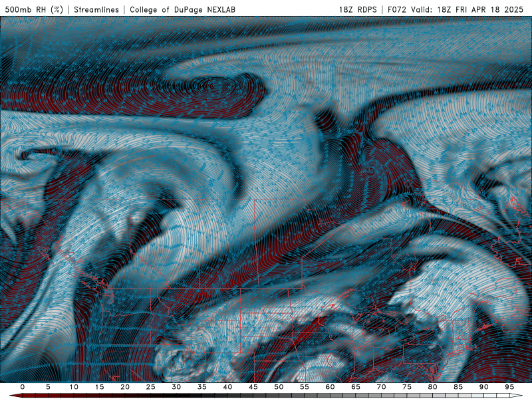Click the '70' color scale label
This screenshot has height=399, width=532.
click(381, 387)
